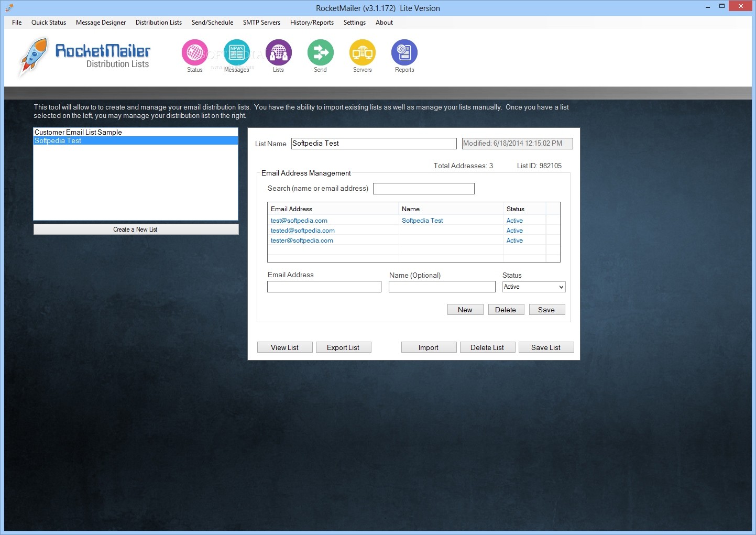Open the Lists toolbar icon

pyautogui.click(x=279, y=53)
